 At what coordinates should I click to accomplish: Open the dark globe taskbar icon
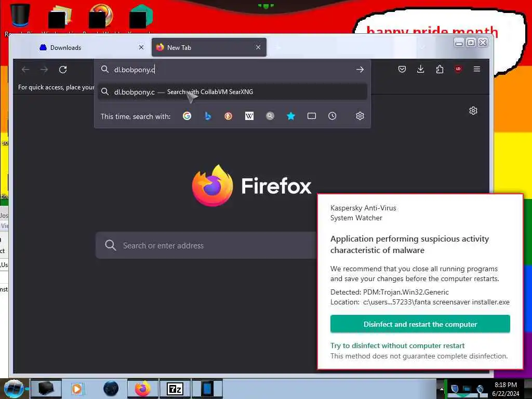coord(111,389)
